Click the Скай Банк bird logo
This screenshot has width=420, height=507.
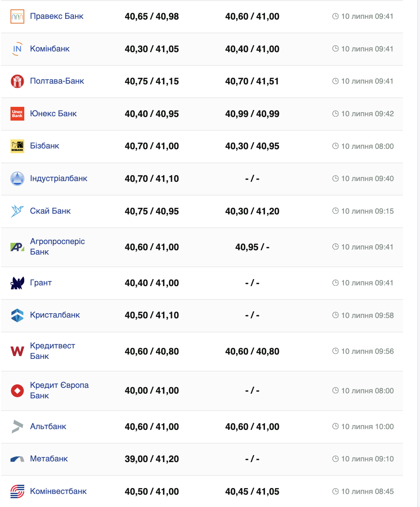click(x=17, y=211)
